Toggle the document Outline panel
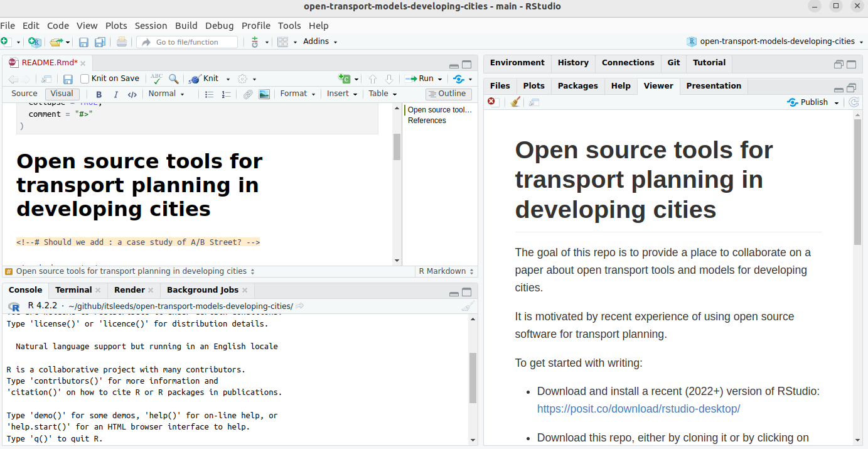Image resolution: width=868 pixels, height=449 pixels. pyautogui.click(x=448, y=93)
